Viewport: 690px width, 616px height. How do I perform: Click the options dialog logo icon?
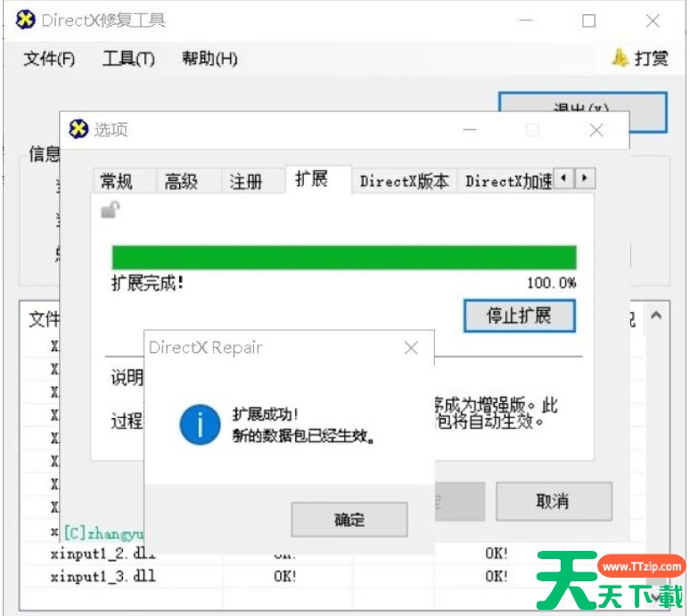tap(79, 129)
